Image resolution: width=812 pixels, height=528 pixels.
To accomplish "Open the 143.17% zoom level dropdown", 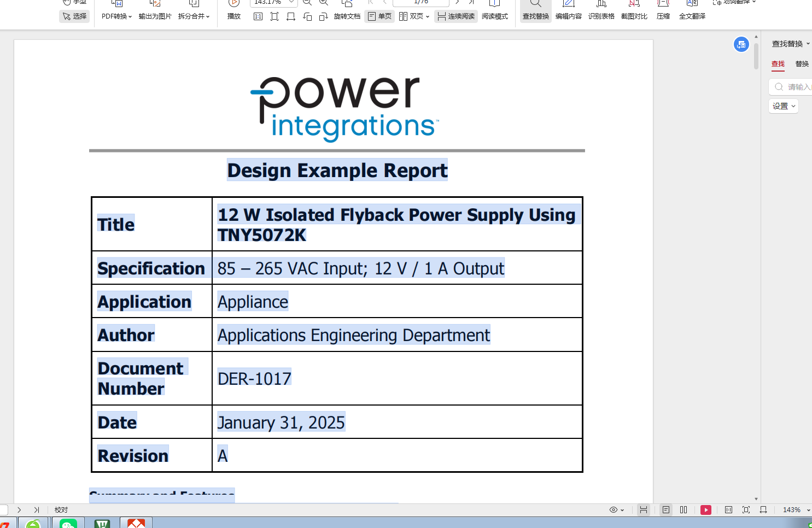I will (291, 2).
